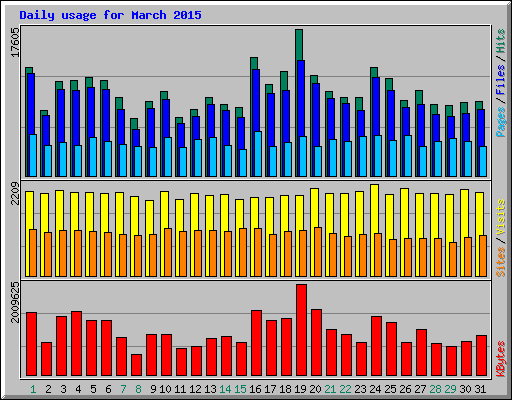
Task: Click day label 23 on the axis
Action: pyautogui.click(x=360, y=389)
